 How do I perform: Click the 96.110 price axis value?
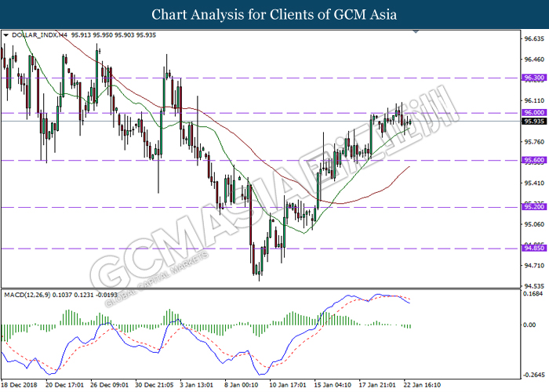click(534, 101)
